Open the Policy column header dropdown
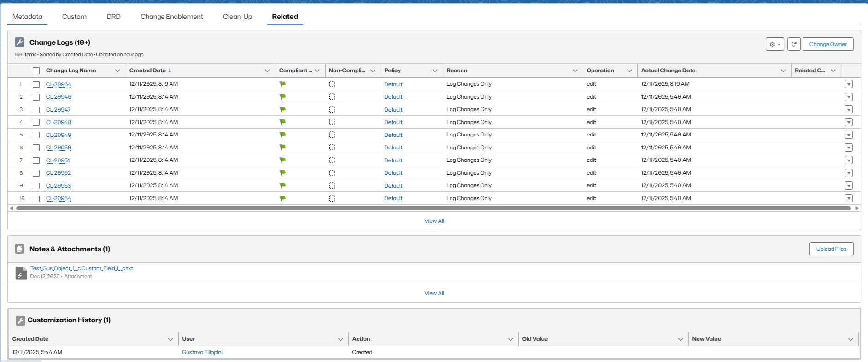The height and width of the screenshot is (362, 868). 434,71
